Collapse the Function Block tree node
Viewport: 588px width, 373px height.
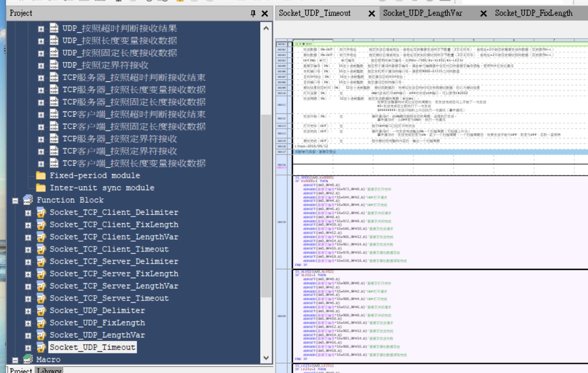click(15, 200)
